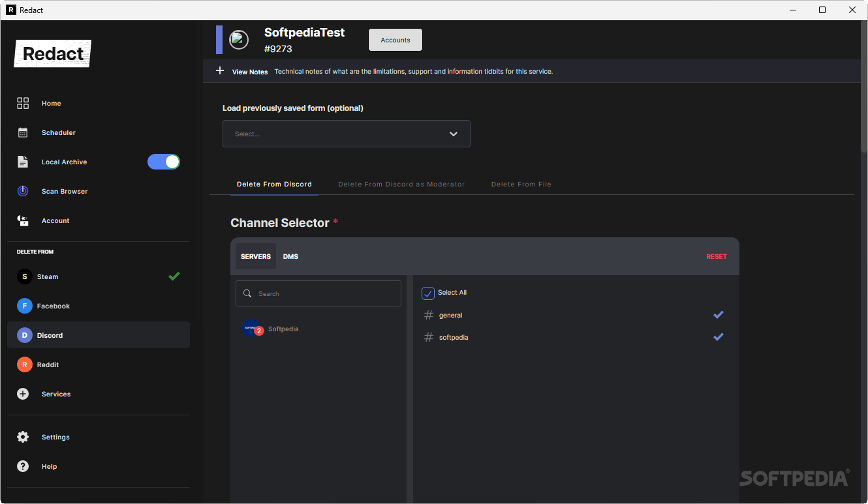The width and height of the screenshot is (868, 504).
Task: Click the Scheduler calendar icon
Action: 23,132
